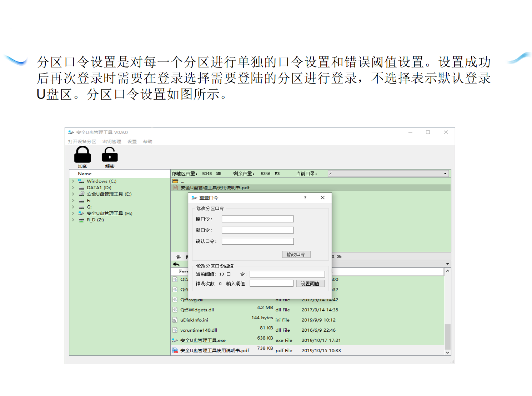Click the 输入阈值 input field
Viewport: 532px width, 396px height.
271,284
